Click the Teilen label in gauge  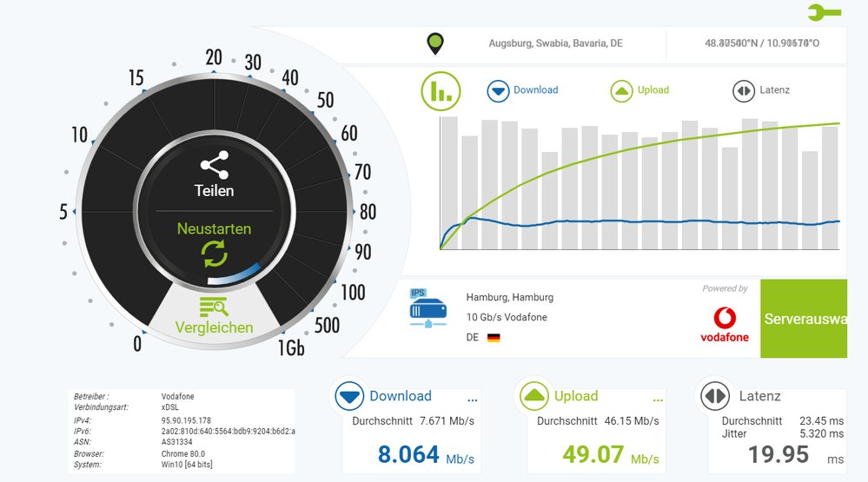(215, 191)
